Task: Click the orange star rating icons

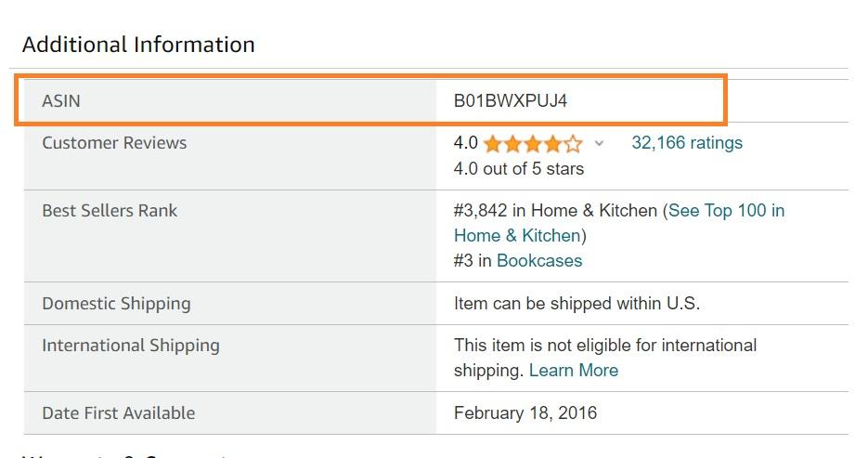Action: (533, 144)
